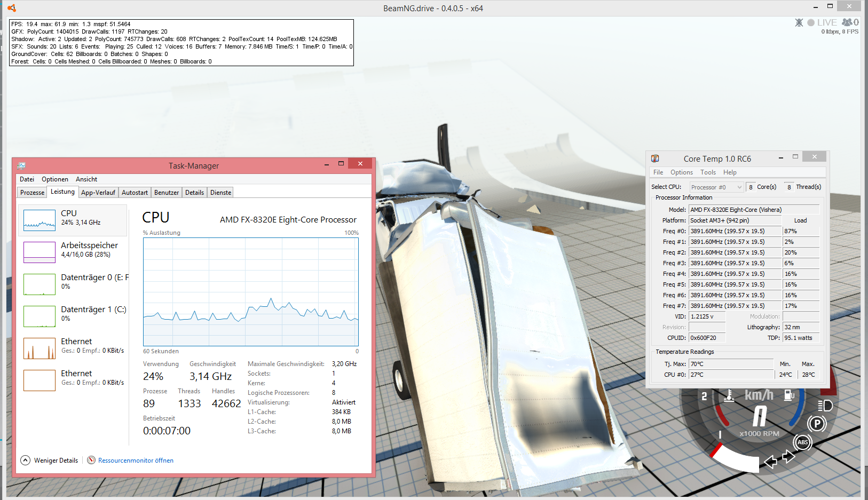This screenshot has width=868, height=500.
Task: Click the Task-Manager title bar icon
Action: pyautogui.click(x=21, y=165)
